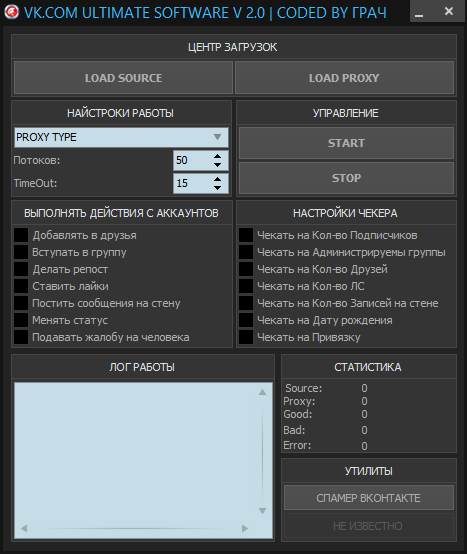Check Постить сообщения на стену

pos(21,303)
